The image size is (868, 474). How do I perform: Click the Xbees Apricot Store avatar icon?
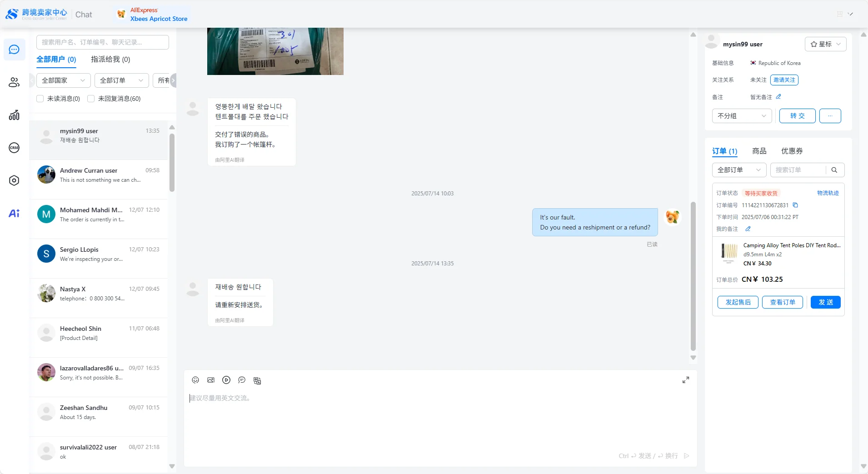click(x=121, y=14)
